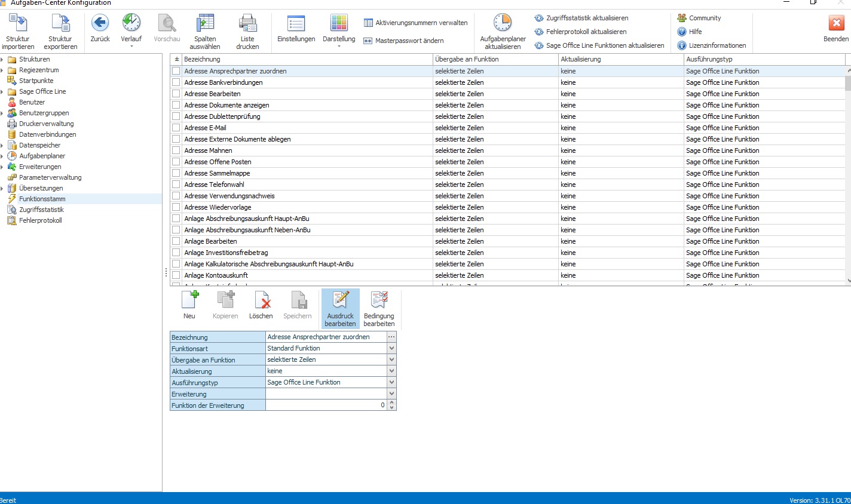Image resolution: width=851 pixels, height=504 pixels.
Task: Open the Aktualisierung dropdown in the form
Action: click(x=391, y=371)
